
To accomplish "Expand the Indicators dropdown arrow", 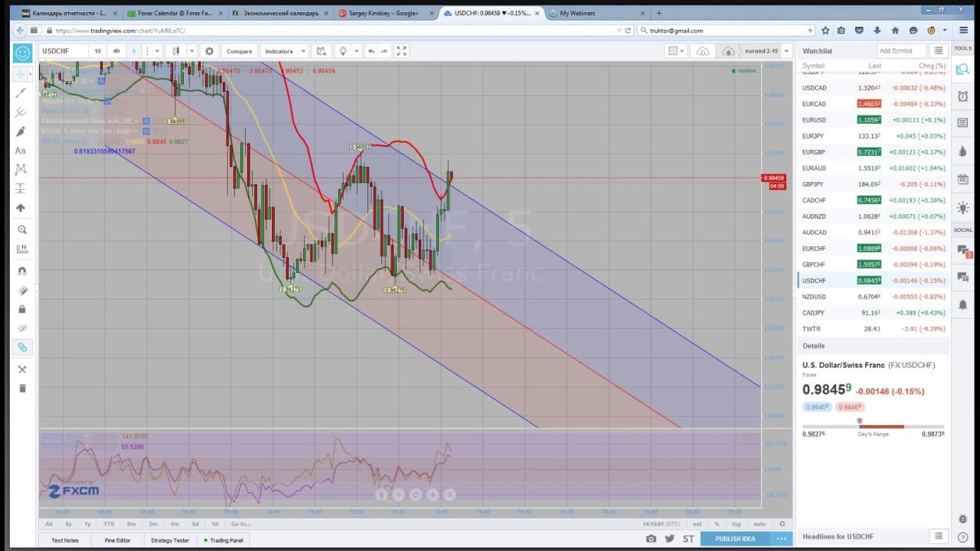I will [303, 51].
